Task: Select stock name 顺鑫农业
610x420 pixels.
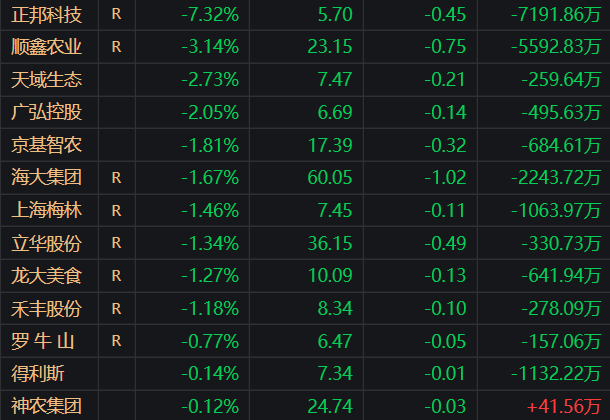Action: pyautogui.click(x=46, y=47)
